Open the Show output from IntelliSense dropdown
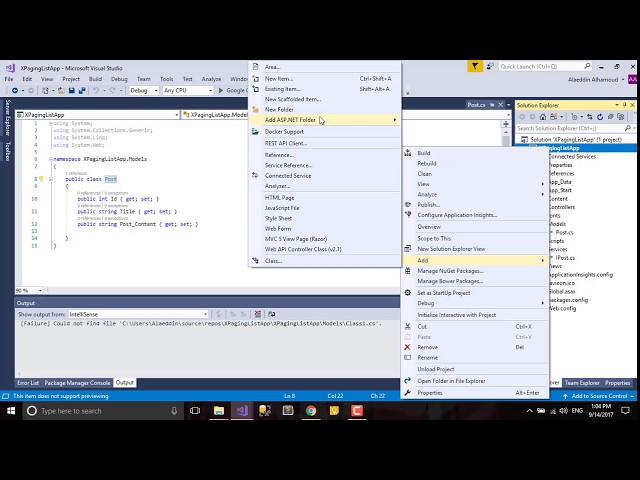Image resolution: width=640 pixels, height=480 pixels. click(x=138, y=314)
